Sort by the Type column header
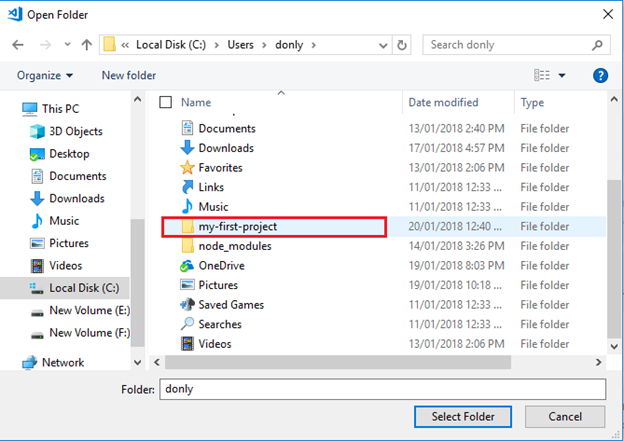 coord(533,102)
